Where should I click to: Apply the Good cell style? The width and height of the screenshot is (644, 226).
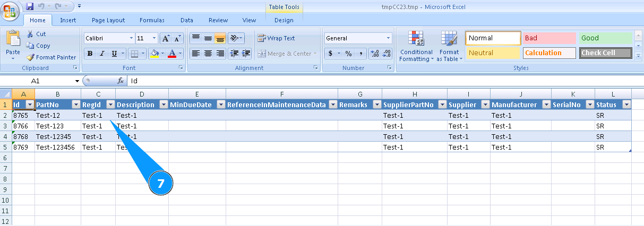606,38
